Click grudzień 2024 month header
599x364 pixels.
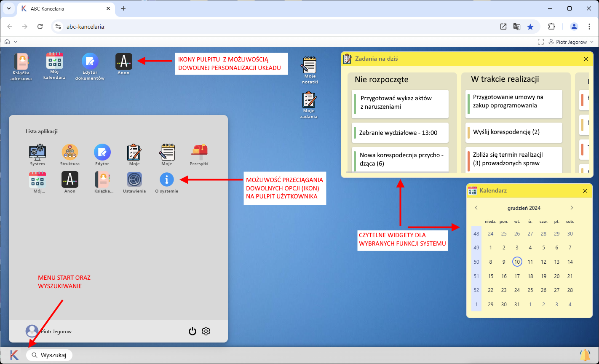click(524, 208)
